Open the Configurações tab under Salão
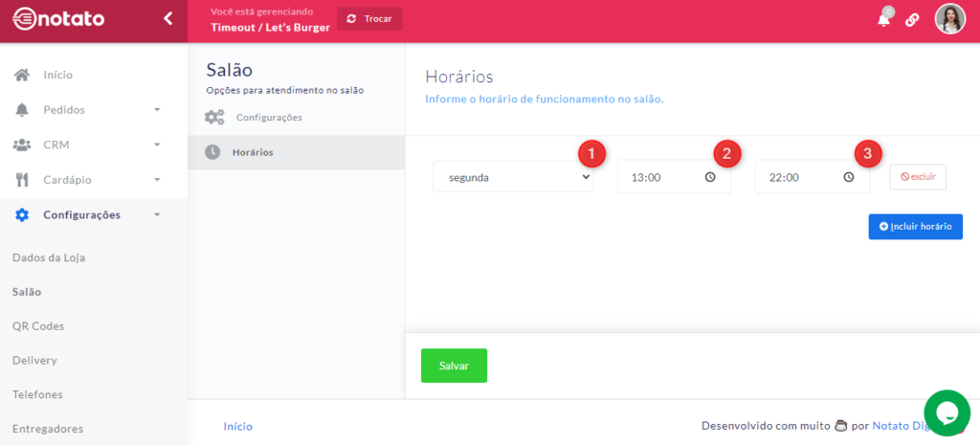This screenshot has width=980, height=445. pos(268,118)
